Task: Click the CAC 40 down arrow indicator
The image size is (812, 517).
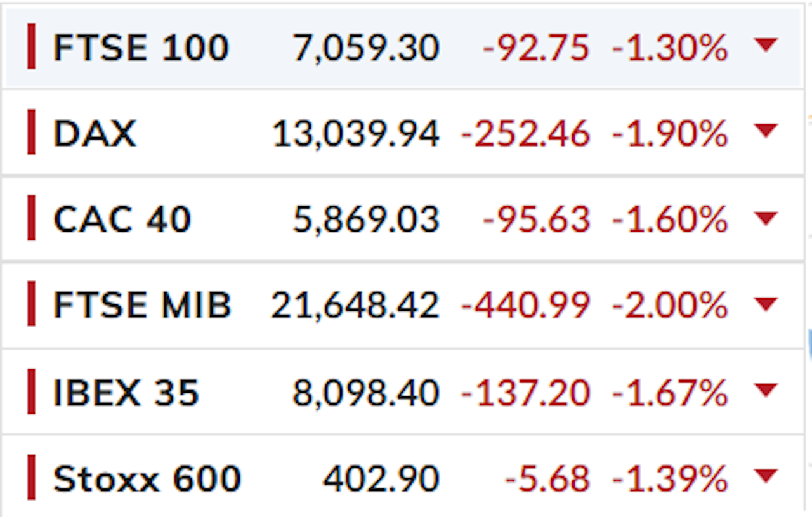Action: [766, 218]
